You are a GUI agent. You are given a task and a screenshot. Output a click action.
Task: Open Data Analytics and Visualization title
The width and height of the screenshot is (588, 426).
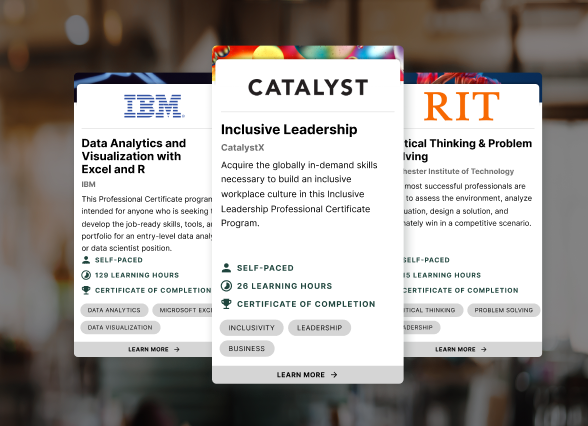[134, 156]
